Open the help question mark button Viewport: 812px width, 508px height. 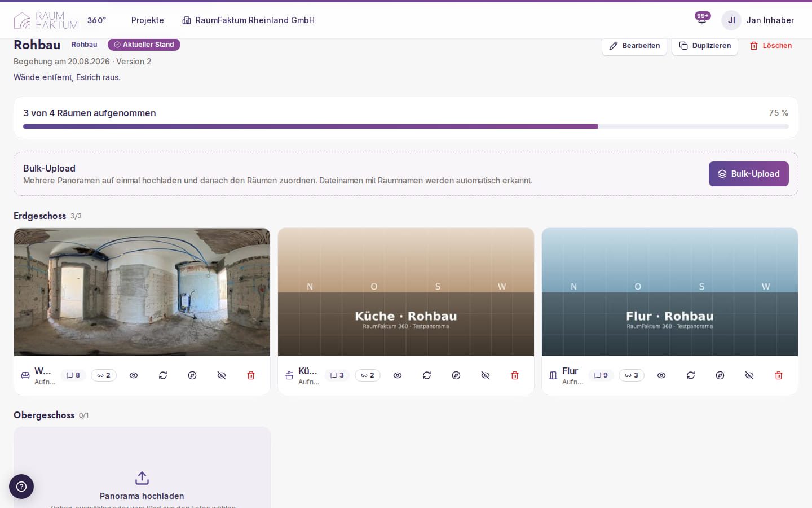pos(21,487)
